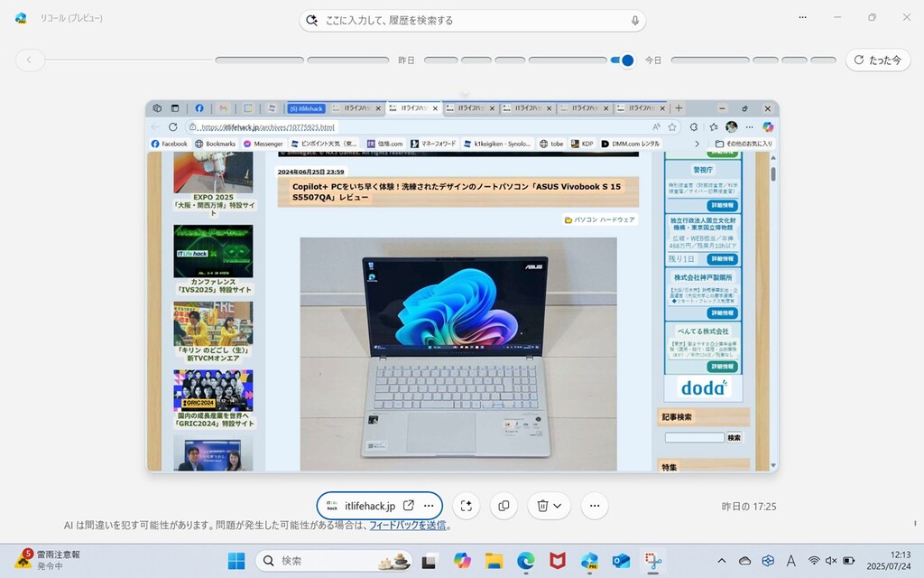Jump to now with たった今 button
924x578 pixels.
pyautogui.click(x=878, y=61)
